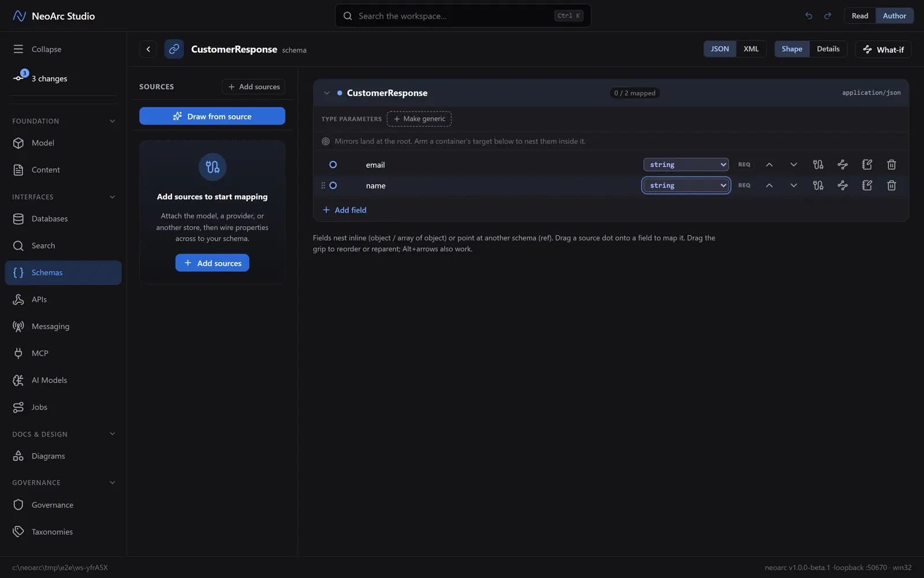Collapse the CustomerResponse schema tree

pyautogui.click(x=327, y=93)
